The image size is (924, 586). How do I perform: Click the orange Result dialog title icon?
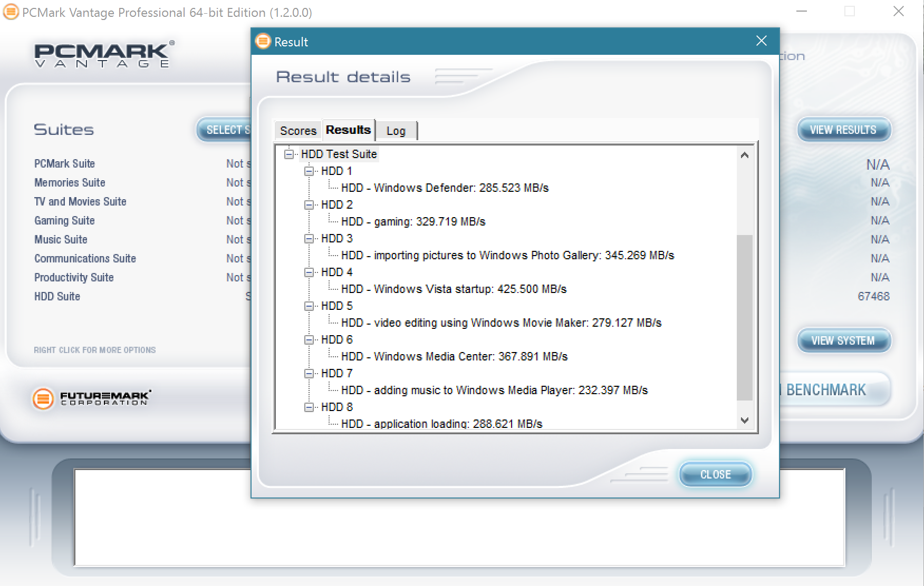coord(263,41)
